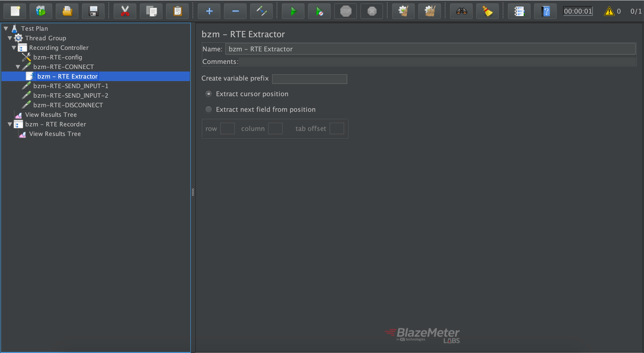Click Start no pauses icon

(x=319, y=11)
